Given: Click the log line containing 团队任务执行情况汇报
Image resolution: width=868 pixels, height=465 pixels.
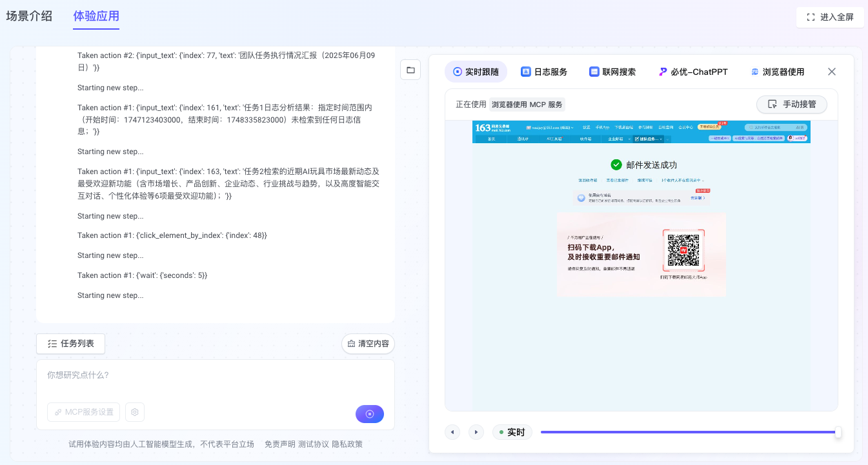Looking at the screenshot, I should click(x=226, y=61).
